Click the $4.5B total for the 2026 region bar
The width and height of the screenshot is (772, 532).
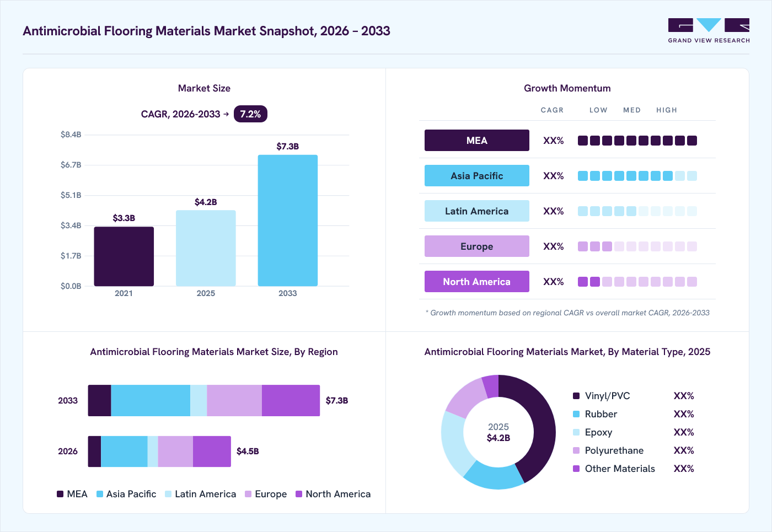tap(248, 452)
